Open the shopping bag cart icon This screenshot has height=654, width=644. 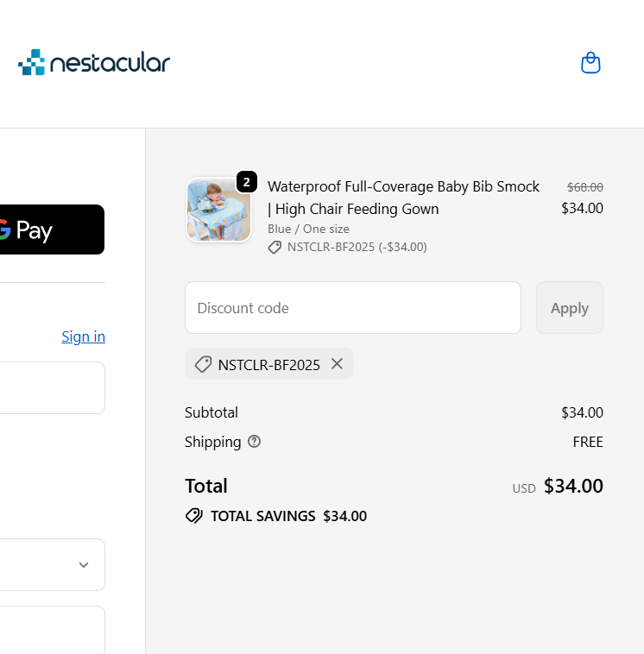pyautogui.click(x=590, y=63)
